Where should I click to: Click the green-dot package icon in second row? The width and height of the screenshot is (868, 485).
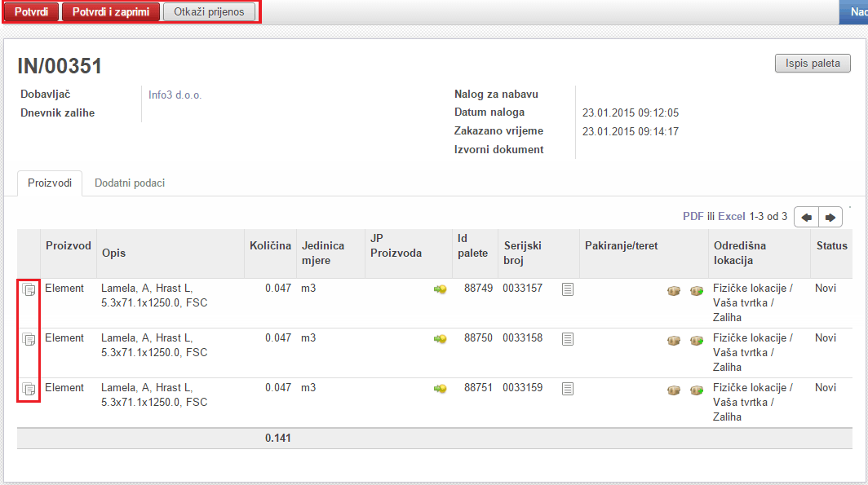tap(696, 340)
